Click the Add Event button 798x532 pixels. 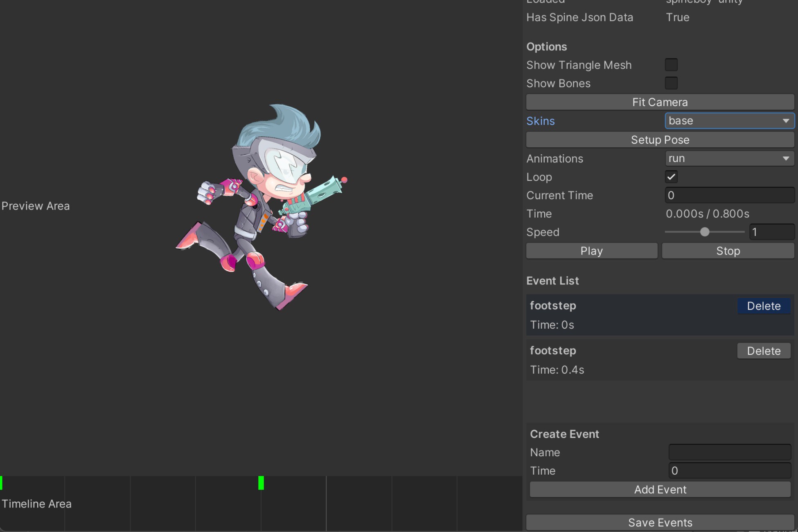click(660, 489)
